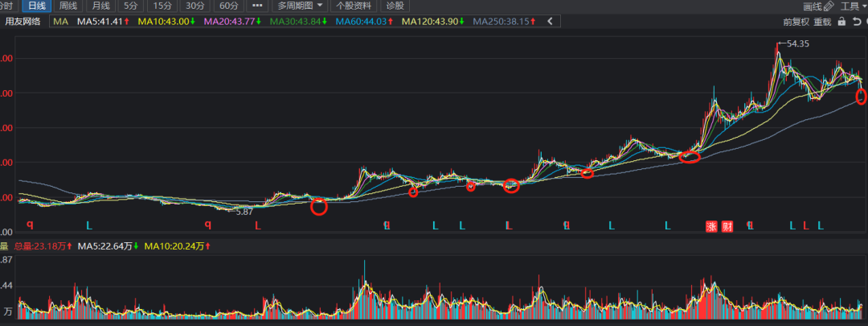
Task: Open the 诊股 stock diagnosis button
Action: pos(395,6)
